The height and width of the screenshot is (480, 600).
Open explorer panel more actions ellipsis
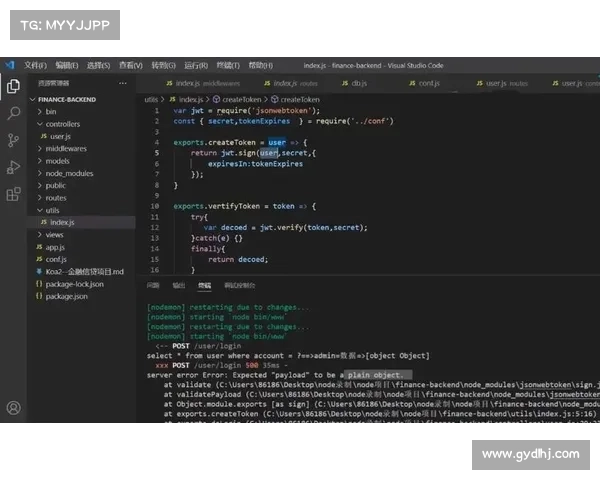coord(130,84)
